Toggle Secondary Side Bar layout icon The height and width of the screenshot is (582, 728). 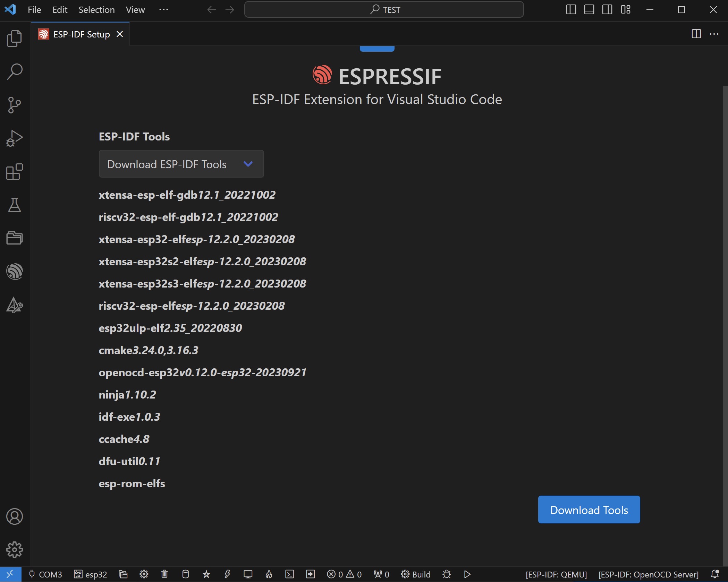point(607,10)
